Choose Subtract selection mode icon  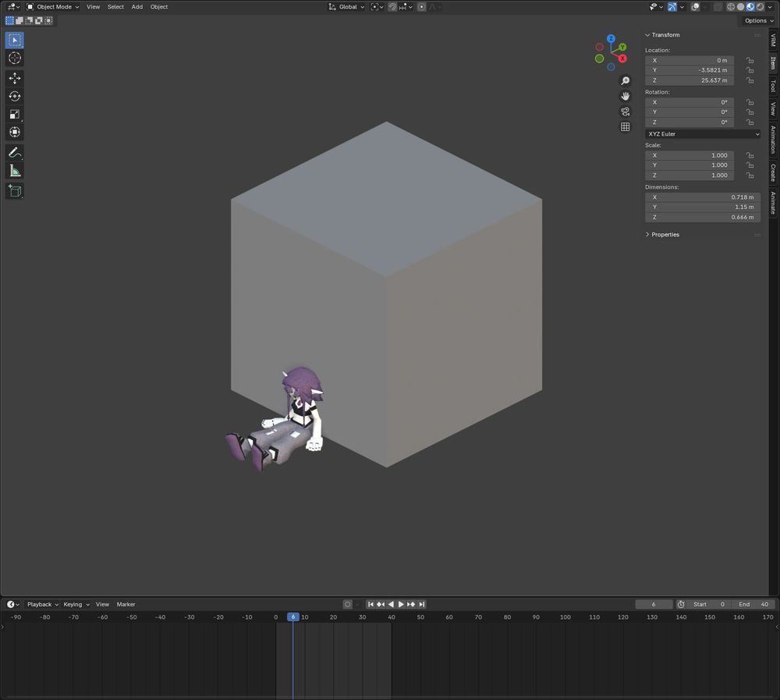click(29, 20)
